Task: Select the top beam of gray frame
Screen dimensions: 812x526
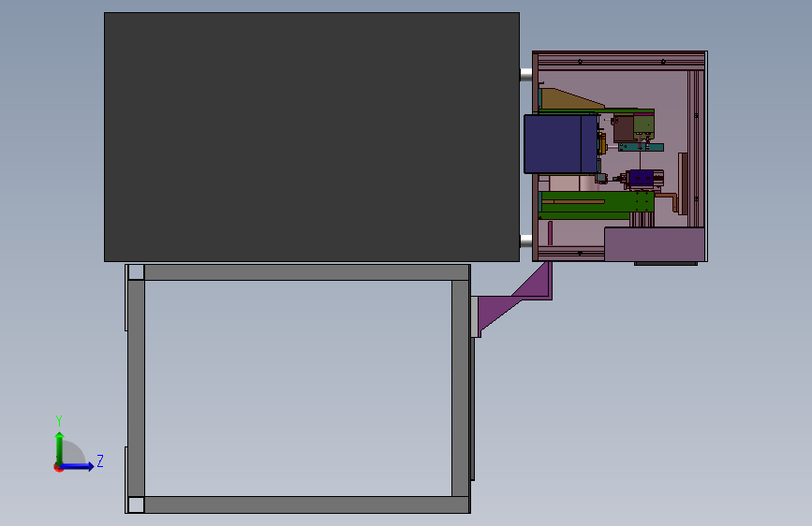Action: [x=306, y=272]
